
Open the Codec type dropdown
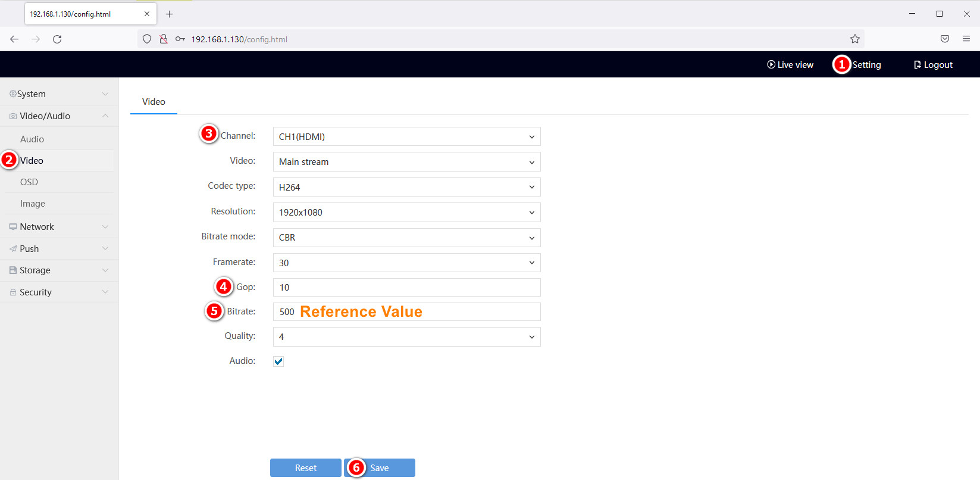[x=406, y=187]
